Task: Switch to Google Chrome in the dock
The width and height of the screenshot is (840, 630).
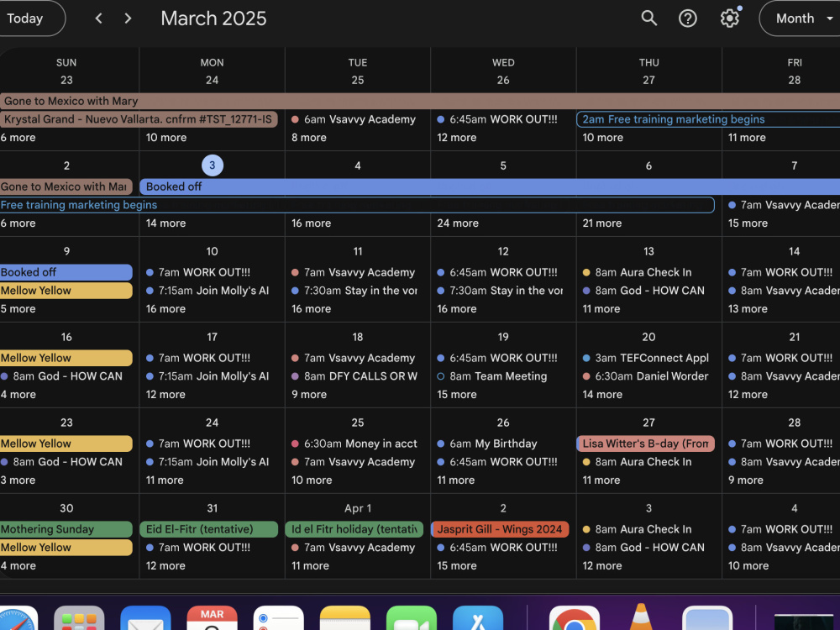Action: pos(575,619)
